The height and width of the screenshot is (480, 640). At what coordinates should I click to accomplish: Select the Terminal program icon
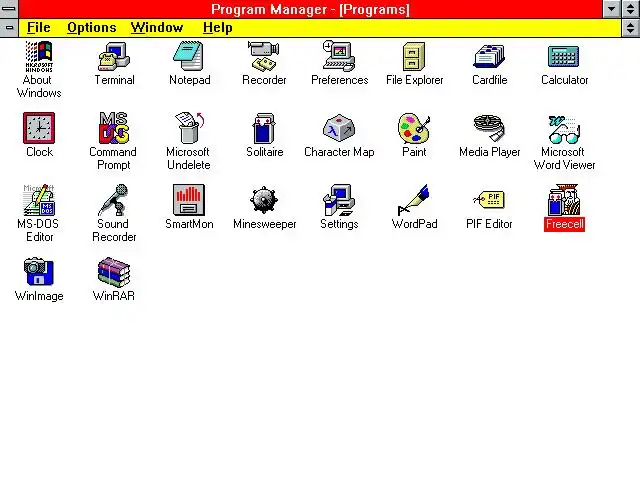click(x=114, y=56)
